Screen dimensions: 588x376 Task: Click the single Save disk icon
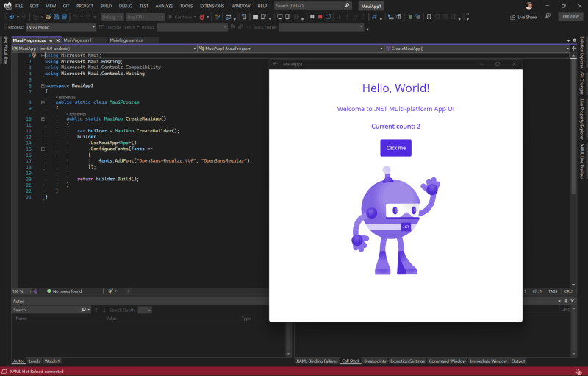57,17
